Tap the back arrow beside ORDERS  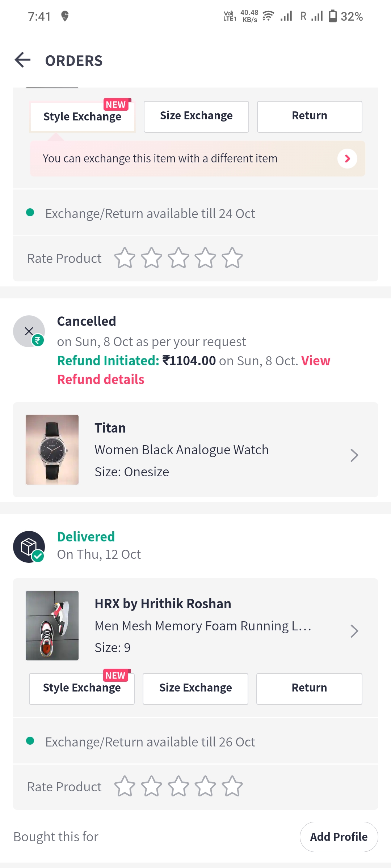[22, 60]
